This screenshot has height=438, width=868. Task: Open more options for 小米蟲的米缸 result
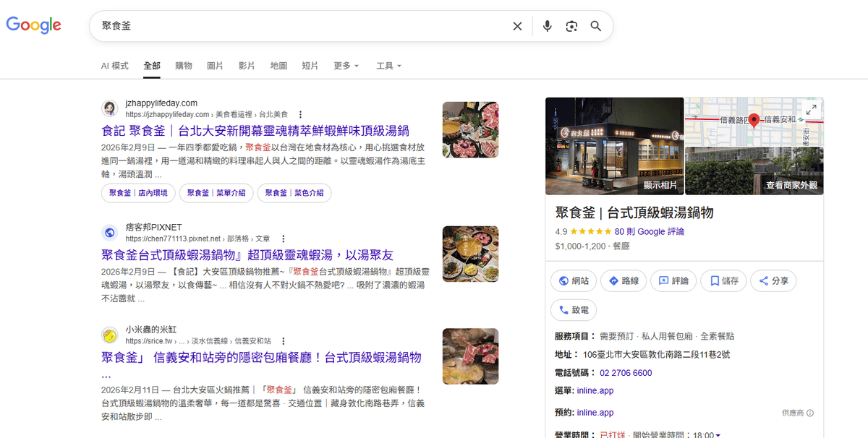(x=283, y=340)
